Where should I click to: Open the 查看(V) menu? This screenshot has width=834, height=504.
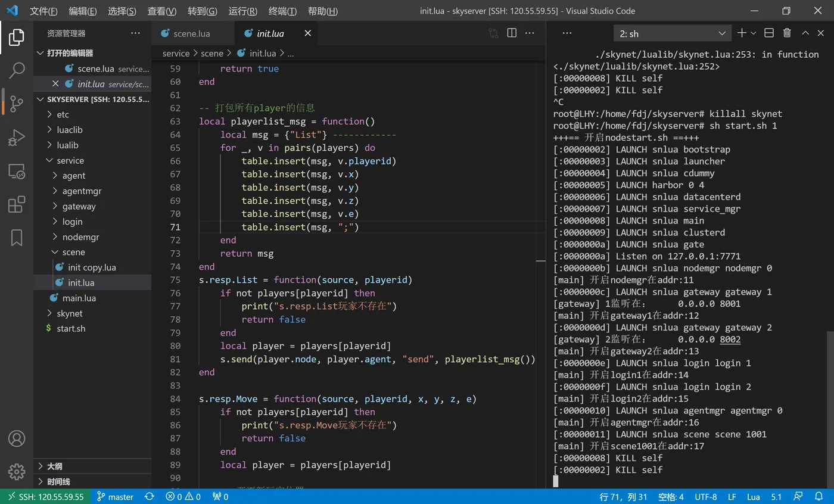(x=162, y=11)
